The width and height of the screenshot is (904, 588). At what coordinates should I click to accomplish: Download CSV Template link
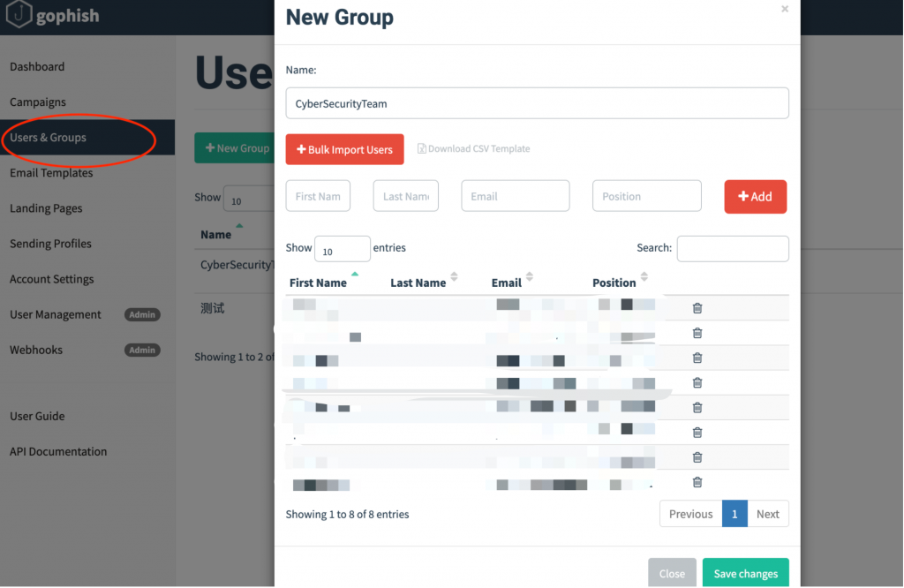[474, 149]
